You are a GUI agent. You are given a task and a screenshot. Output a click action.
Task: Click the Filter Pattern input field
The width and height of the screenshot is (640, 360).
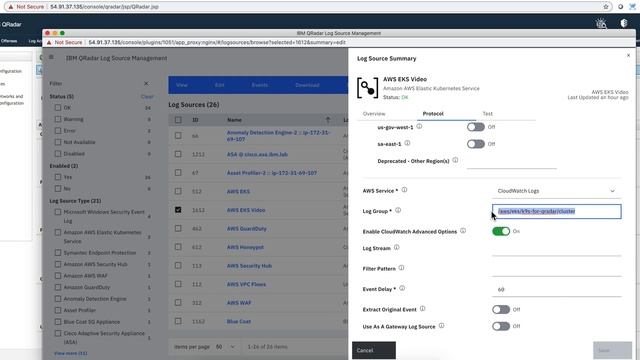tap(557, 269)
